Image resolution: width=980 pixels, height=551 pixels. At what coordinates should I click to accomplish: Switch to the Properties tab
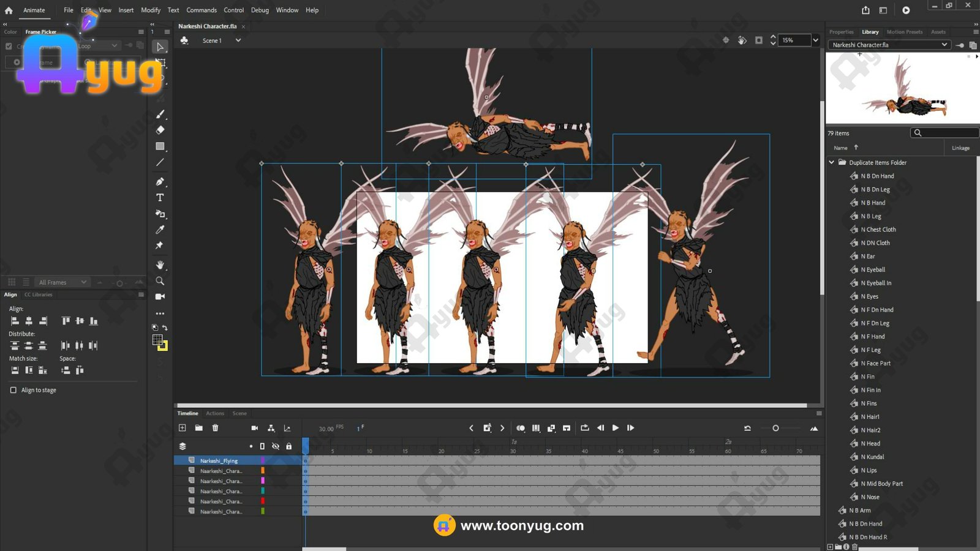click(x=841, y=32)
